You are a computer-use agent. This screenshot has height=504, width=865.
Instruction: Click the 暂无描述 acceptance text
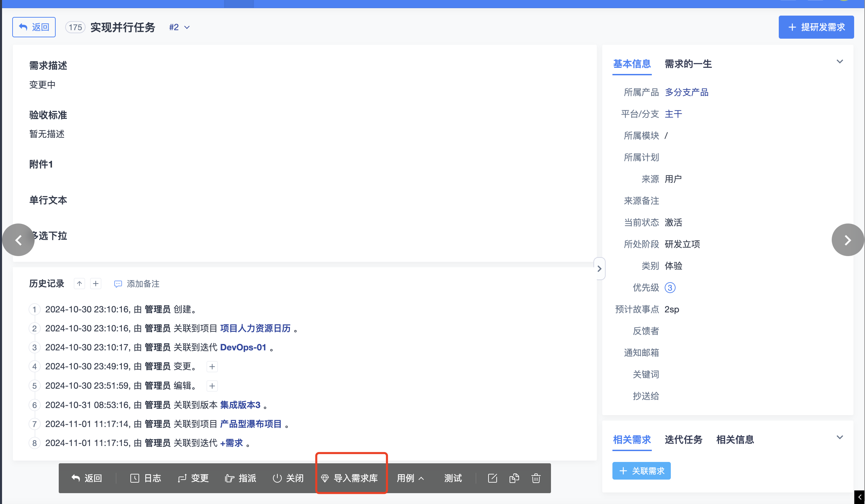click(x=47, y=134)
